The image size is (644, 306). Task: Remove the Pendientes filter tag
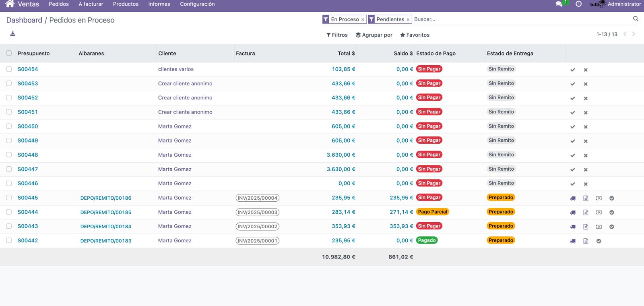click(408, 20)
